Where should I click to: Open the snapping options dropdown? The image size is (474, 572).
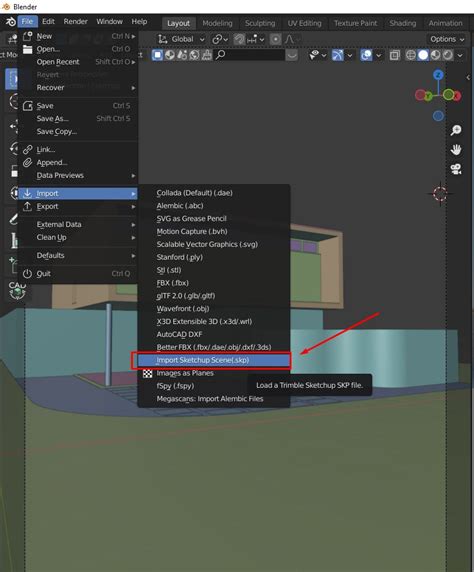pyautogui.click(x=255, y=39)
